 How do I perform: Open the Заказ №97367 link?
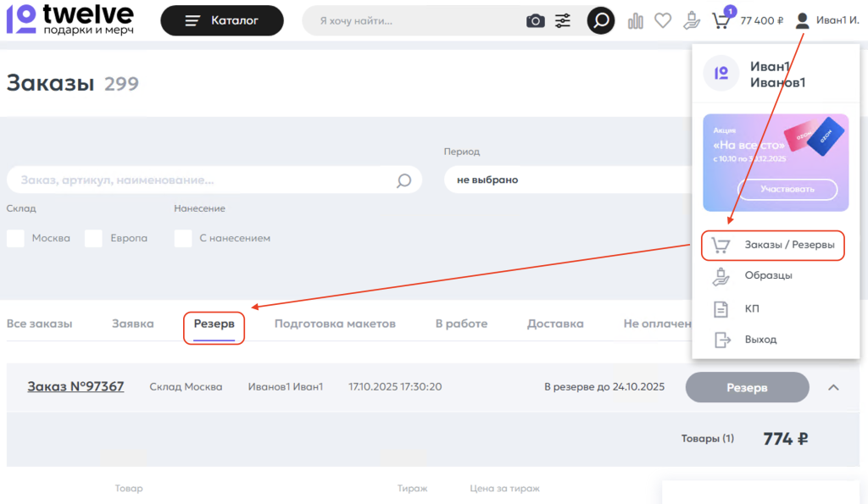tap(75, 387)
